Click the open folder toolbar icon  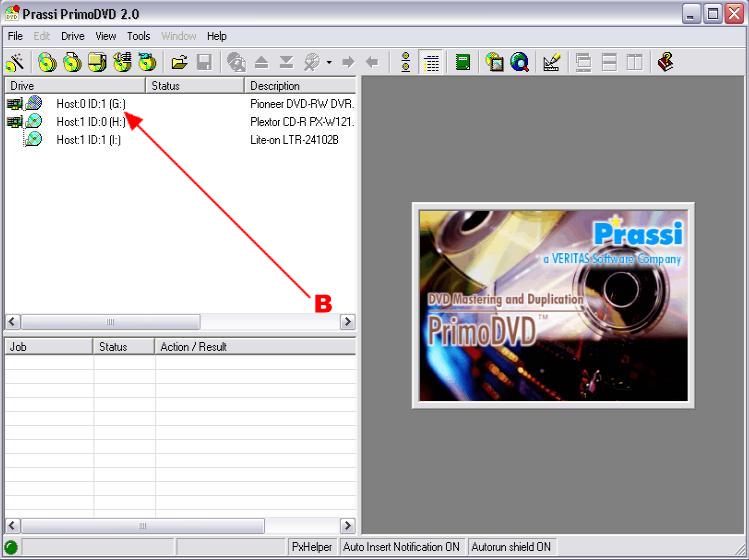(179, 62)
